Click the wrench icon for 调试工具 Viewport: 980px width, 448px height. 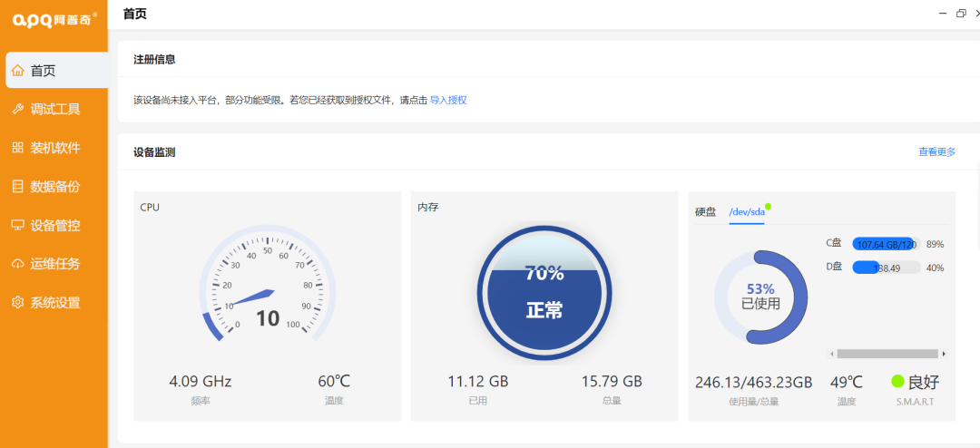[18, 109]
